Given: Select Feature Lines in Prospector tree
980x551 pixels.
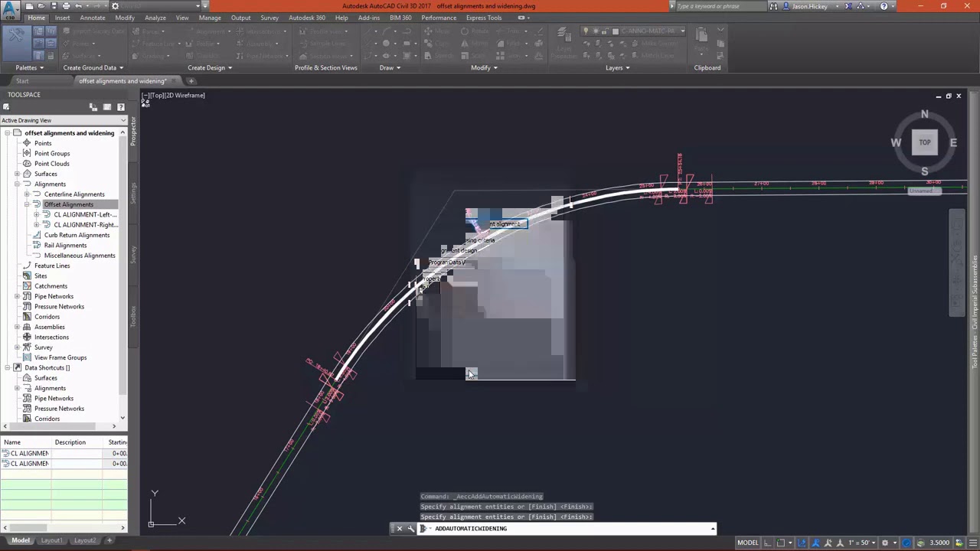Looking at the screenshot, I should pos(52,266).
